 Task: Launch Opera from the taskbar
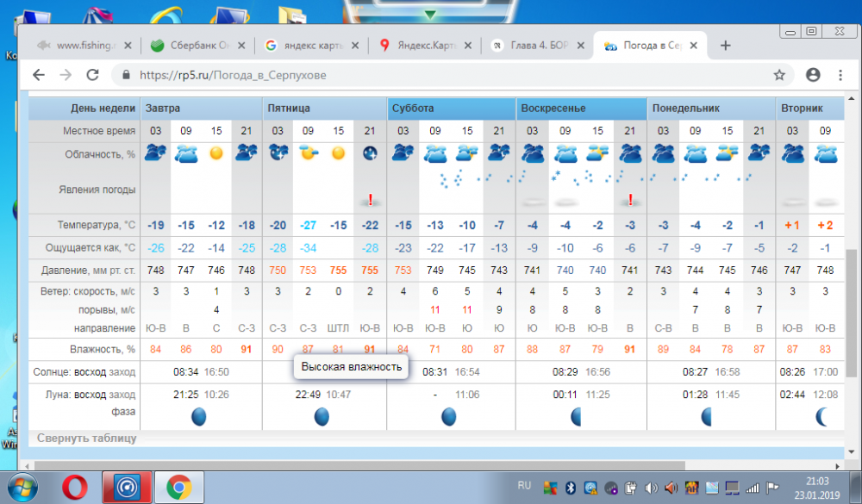click(x=75, y=488)
